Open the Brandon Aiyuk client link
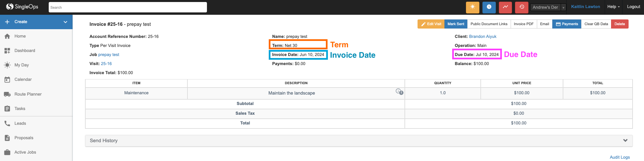This screenshot has width=644, height=161. tap(482, 37)
